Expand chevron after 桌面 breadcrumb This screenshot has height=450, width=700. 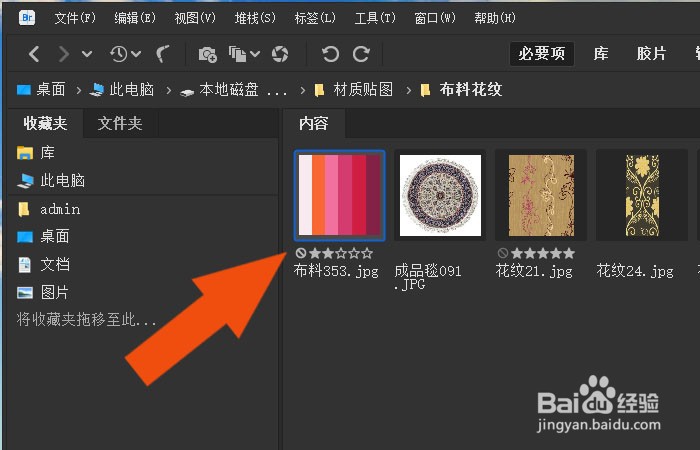point(79,90)
